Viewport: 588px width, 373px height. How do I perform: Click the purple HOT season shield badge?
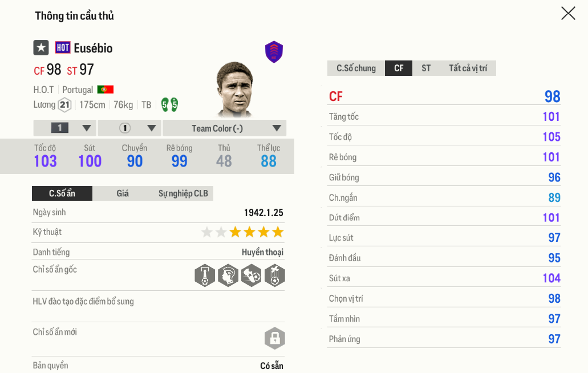pos(274,52)
